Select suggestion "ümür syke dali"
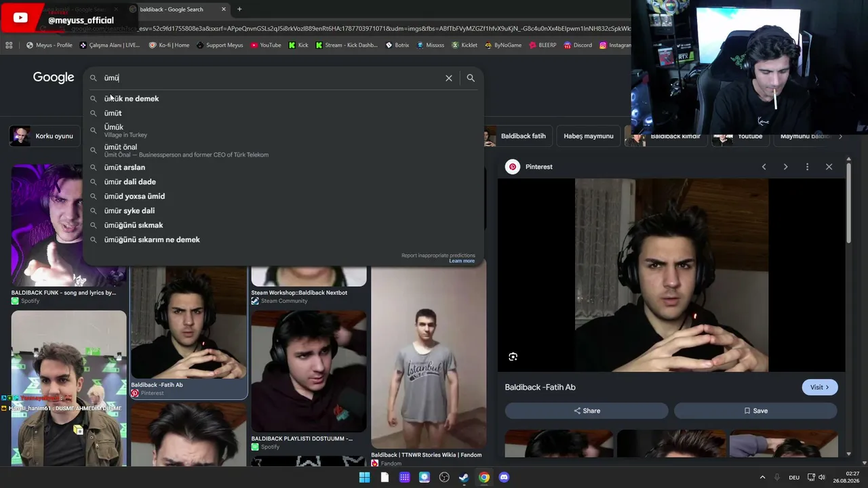This screenshot has width=868, height=488. pos(283,211)
